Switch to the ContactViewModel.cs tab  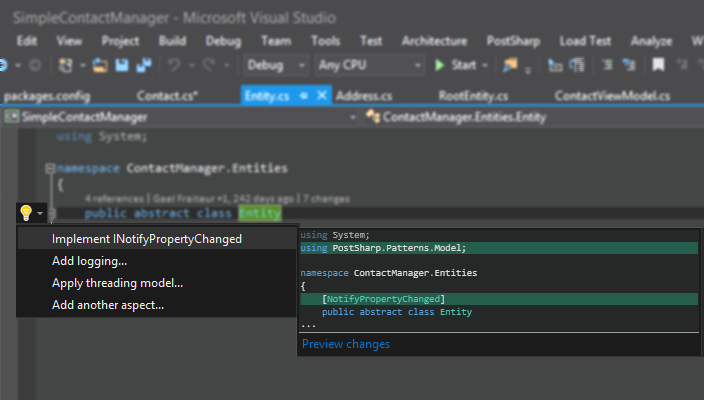(x=613, y=96)
